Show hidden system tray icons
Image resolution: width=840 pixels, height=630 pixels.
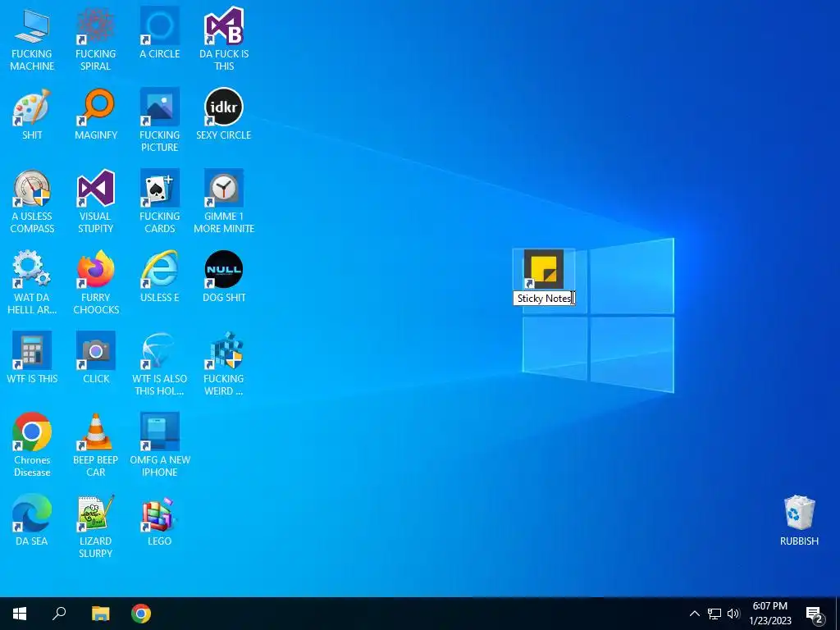694,614
